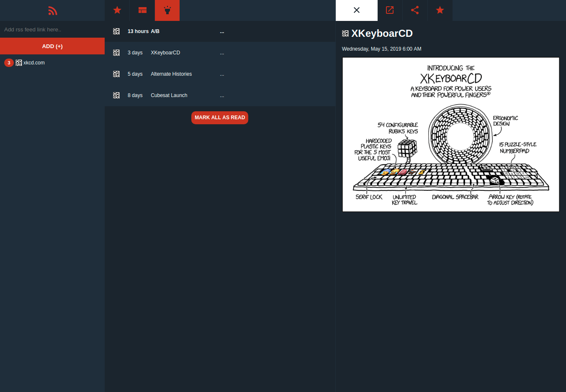The height and width of the screenshot is (392, 566).
Task: Click favicon beside article title
Action: coord(345,33)
